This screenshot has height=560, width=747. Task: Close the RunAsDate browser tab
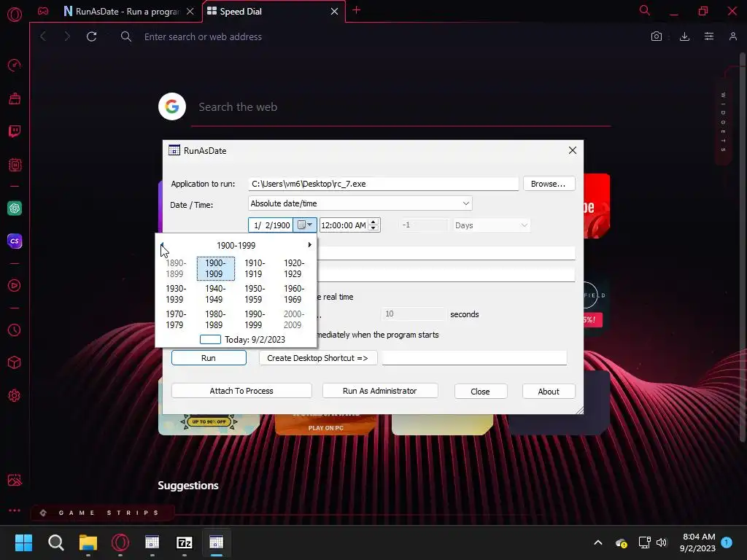(190, 12)
